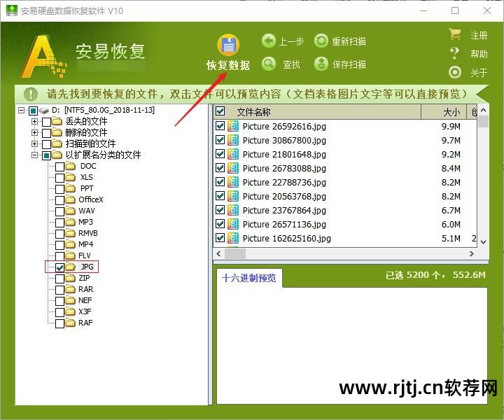Check the MP4 folder checkbox
The width and height of the screenshot is (504, 420).
(59, 245)
